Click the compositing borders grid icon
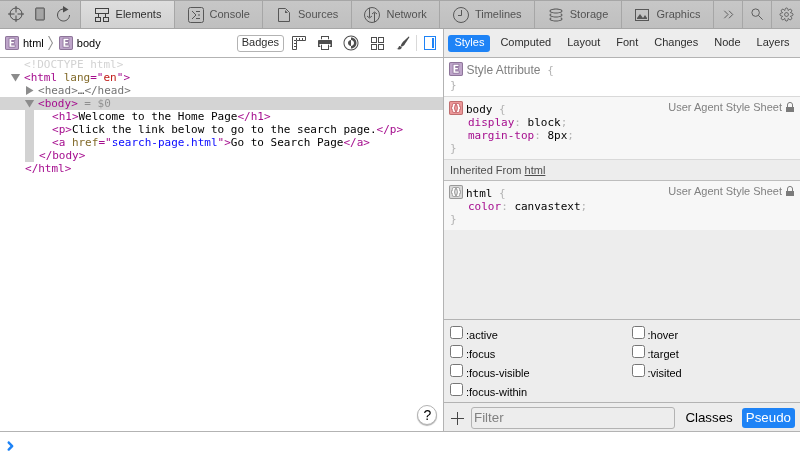The width and height of the screenshot is (800, 461). tap(377, 43)
